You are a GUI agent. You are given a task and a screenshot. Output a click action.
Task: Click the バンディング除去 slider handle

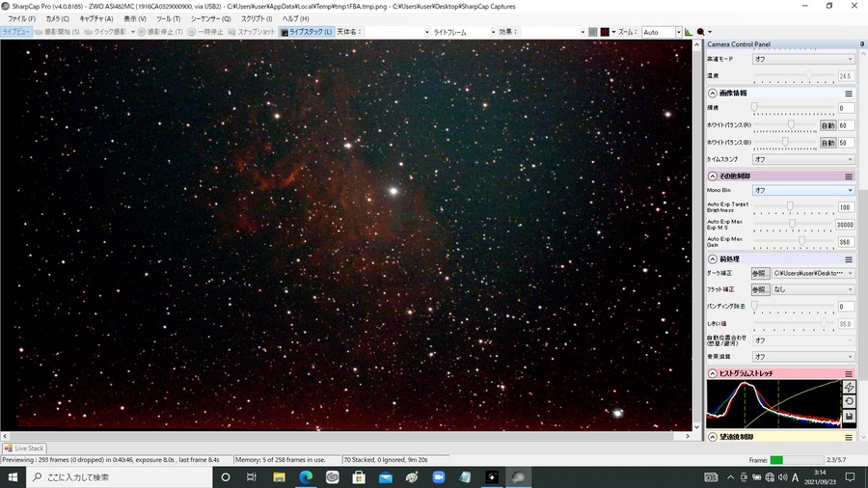754,306
